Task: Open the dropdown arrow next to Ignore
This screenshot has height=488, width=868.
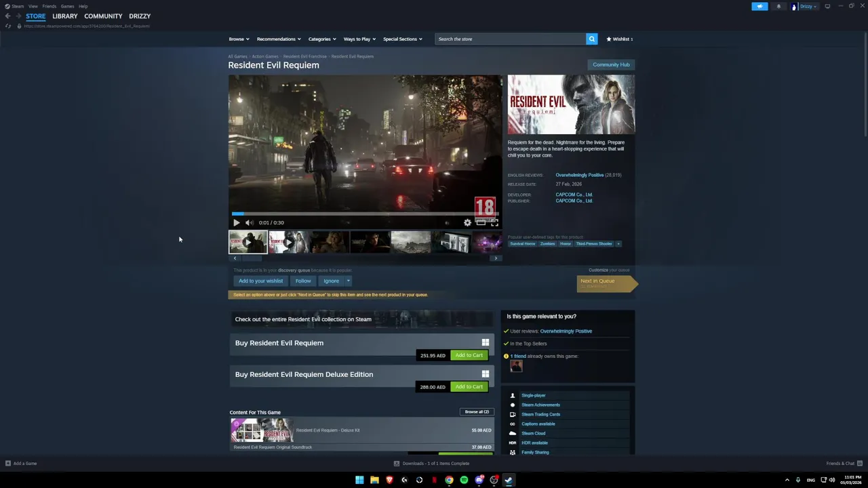Action: 349,281
